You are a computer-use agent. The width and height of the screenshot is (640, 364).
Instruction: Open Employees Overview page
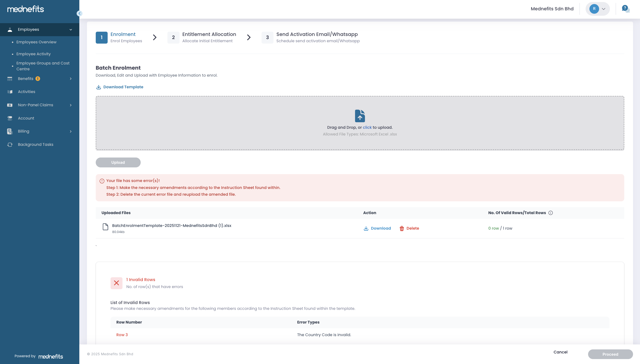(x=36, y=42)
